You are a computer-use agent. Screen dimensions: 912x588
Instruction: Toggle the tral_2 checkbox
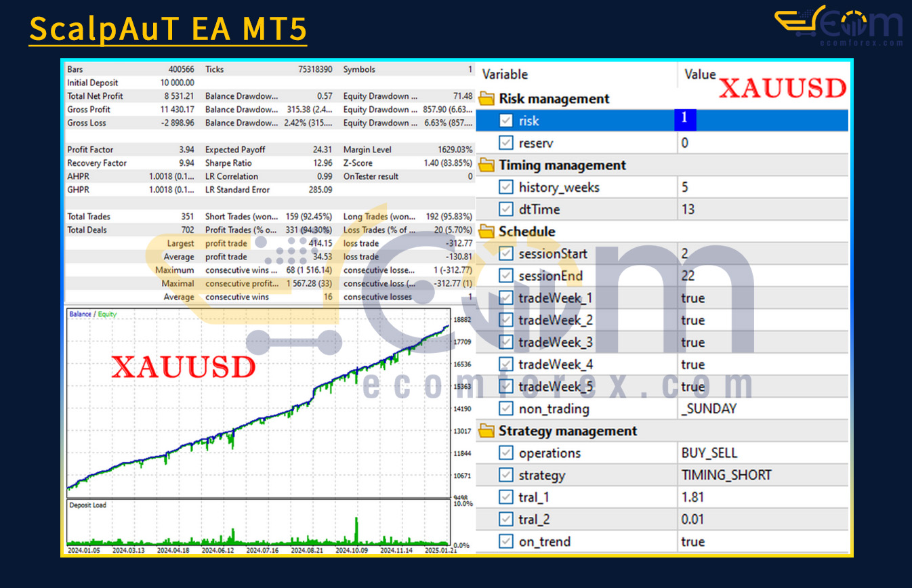coord(506,520)
